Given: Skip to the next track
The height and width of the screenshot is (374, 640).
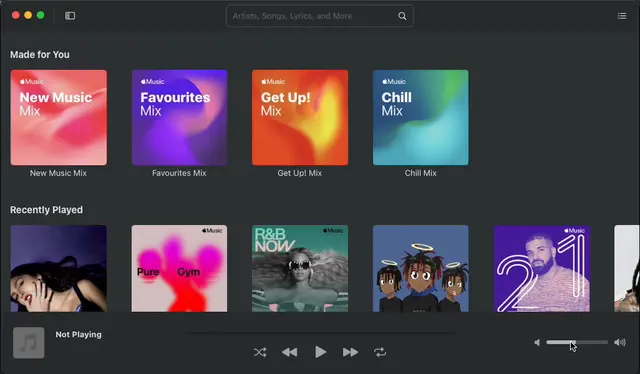Looking at the screenshot, I should click(350, 352).
